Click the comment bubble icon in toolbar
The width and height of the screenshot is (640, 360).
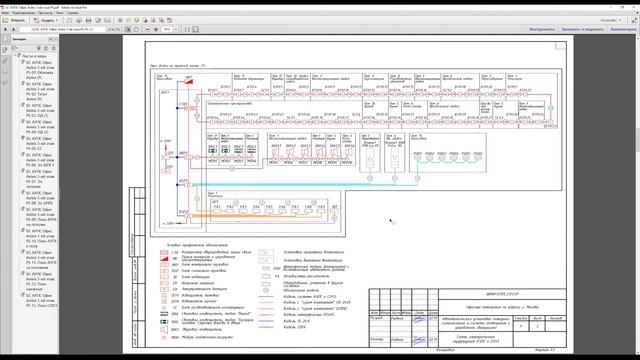[128, 20]
